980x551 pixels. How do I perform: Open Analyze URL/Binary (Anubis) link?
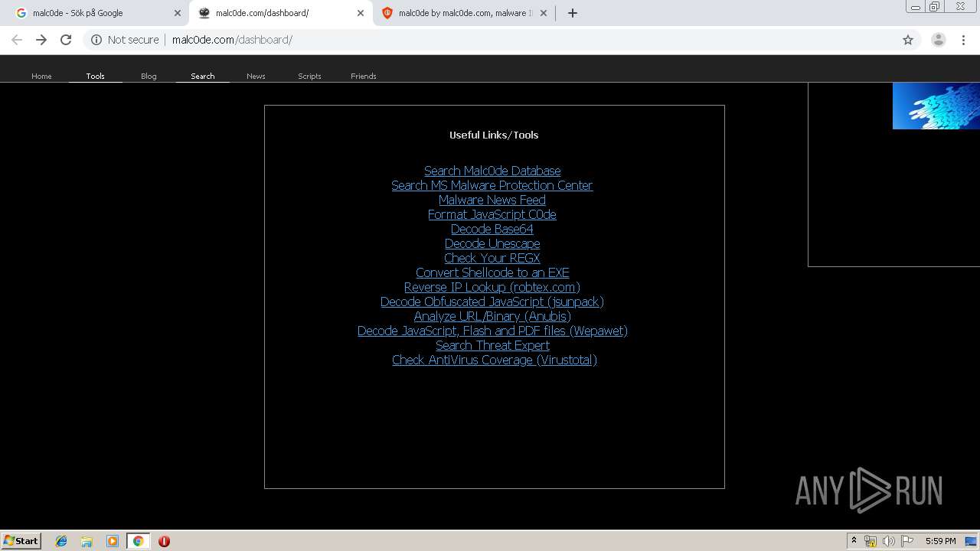click(x=492, y=316)
